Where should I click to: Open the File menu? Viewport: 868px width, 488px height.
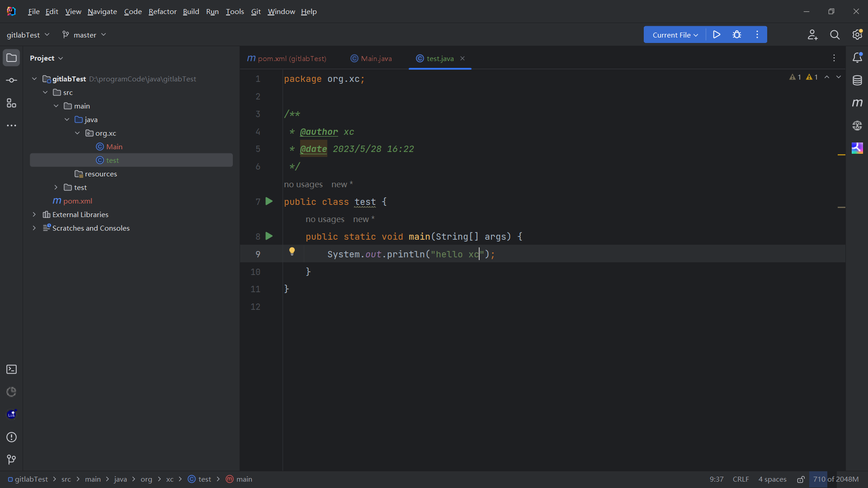(33, 11)
